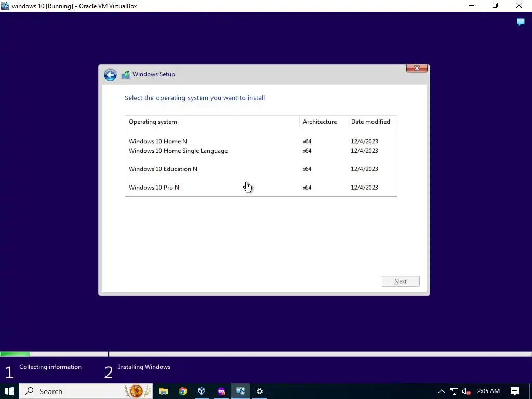Choose Windows 10 Education N
This screenshot has height=399, width=532.
click(261, 169)
